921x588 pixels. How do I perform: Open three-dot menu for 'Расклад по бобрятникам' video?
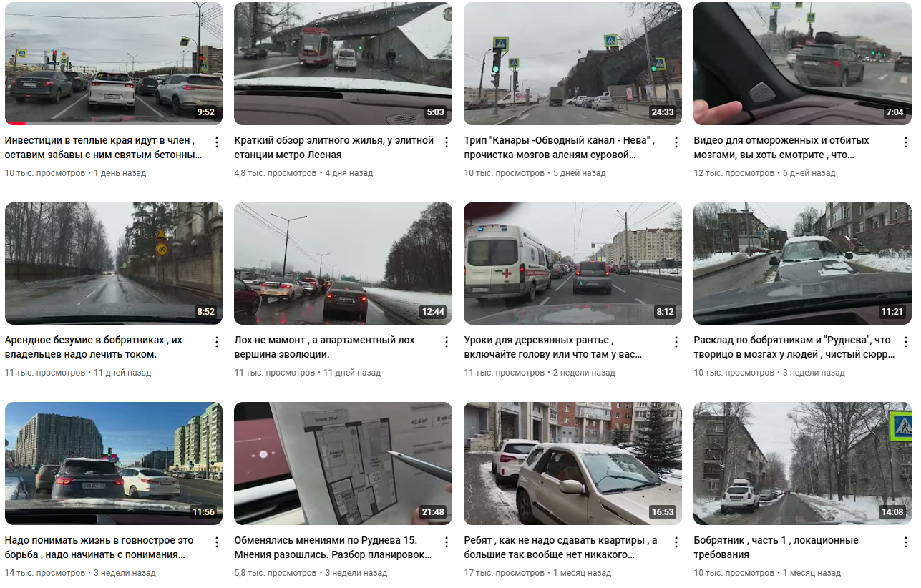click(x=906, y=342)
